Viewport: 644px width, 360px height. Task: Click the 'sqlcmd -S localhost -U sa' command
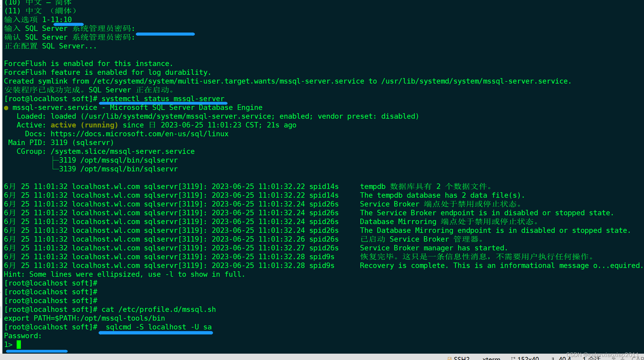coord(159,327)
